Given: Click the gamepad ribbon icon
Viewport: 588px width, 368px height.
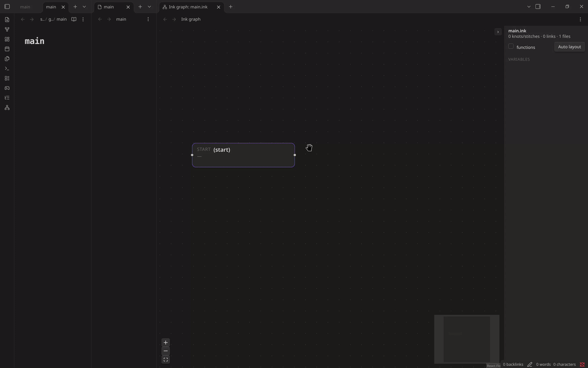Looking at the screenshot, I should [x=7, y=88].
